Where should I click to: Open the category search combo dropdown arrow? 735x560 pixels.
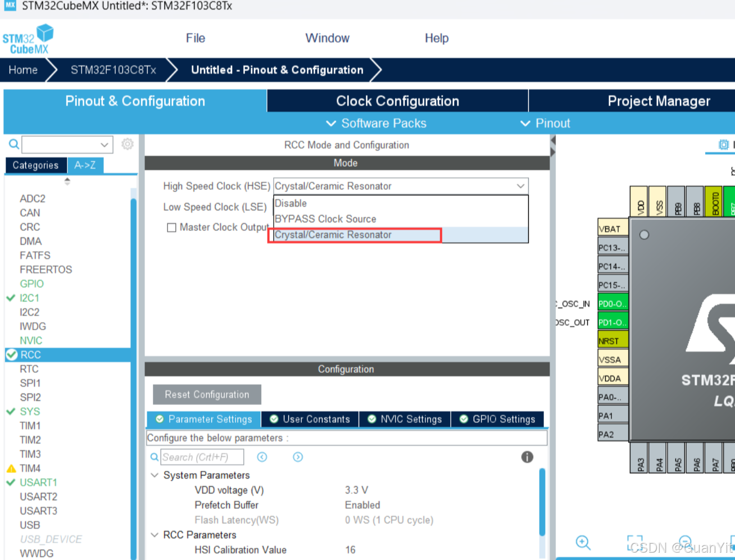tap(104, 144)
